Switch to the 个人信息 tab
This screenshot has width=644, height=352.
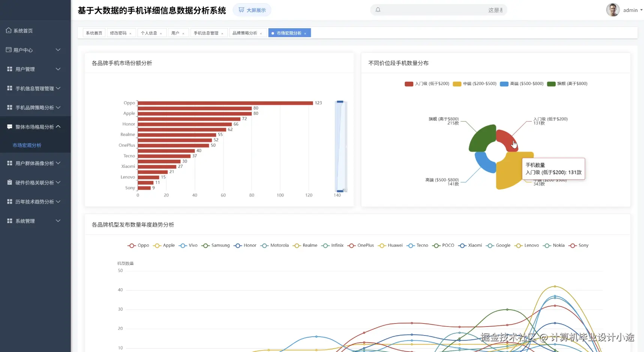point(149,33)
